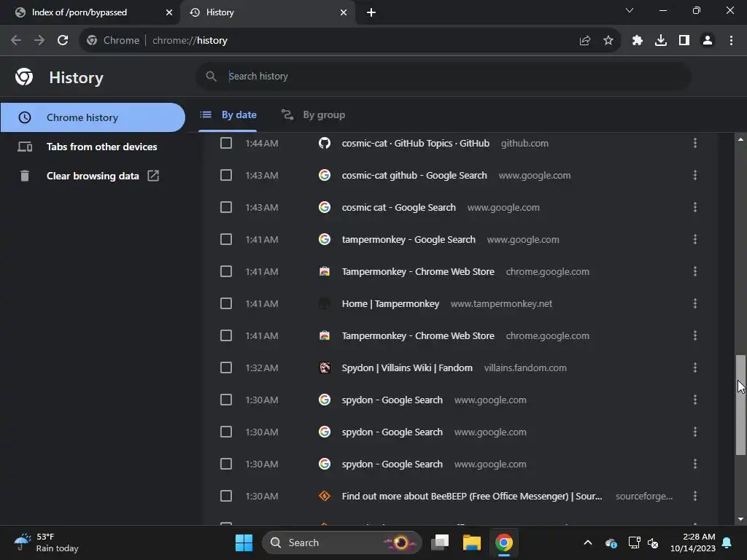Open cosmic-cat GitHub Topics history link

(415, 144)
